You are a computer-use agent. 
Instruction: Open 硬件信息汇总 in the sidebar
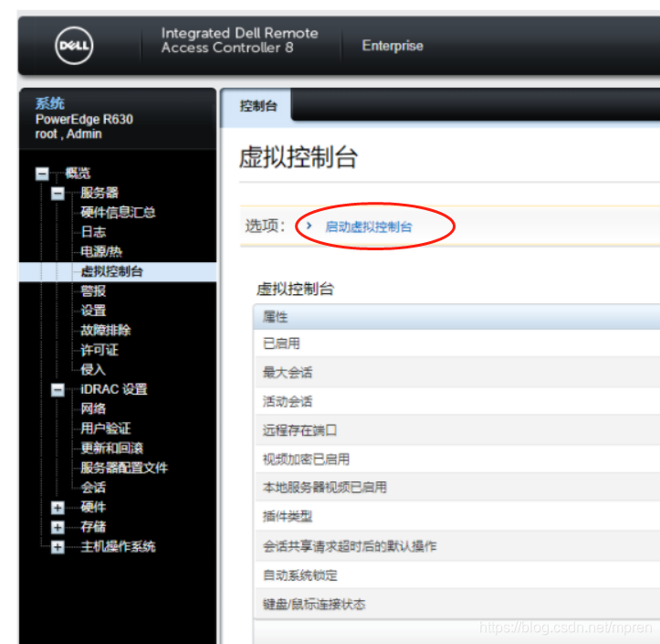point(118,212)
